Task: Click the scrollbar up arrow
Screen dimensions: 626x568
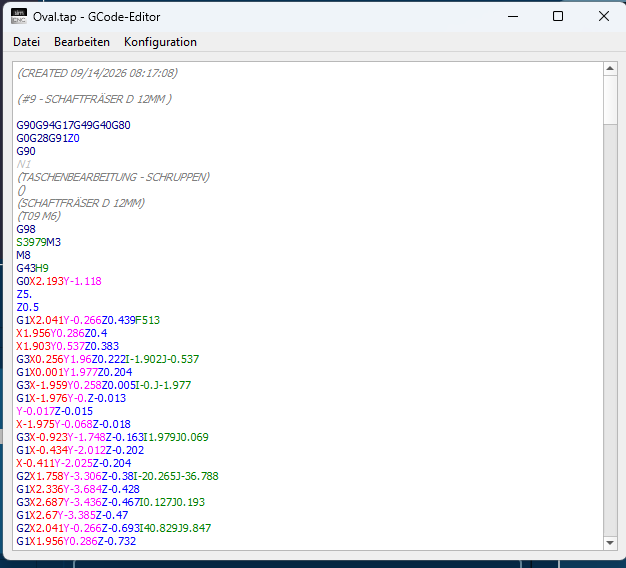Action: [x=610, y=69]
